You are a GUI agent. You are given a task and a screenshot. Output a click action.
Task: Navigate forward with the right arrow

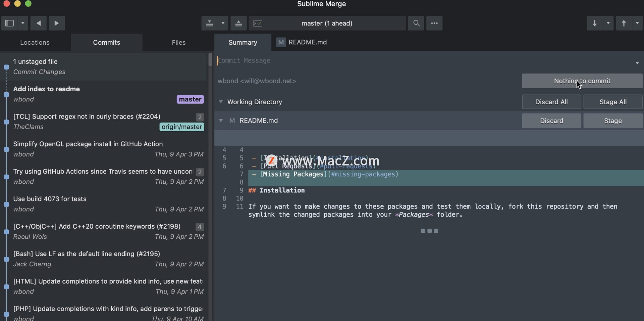tap(57, 23)
